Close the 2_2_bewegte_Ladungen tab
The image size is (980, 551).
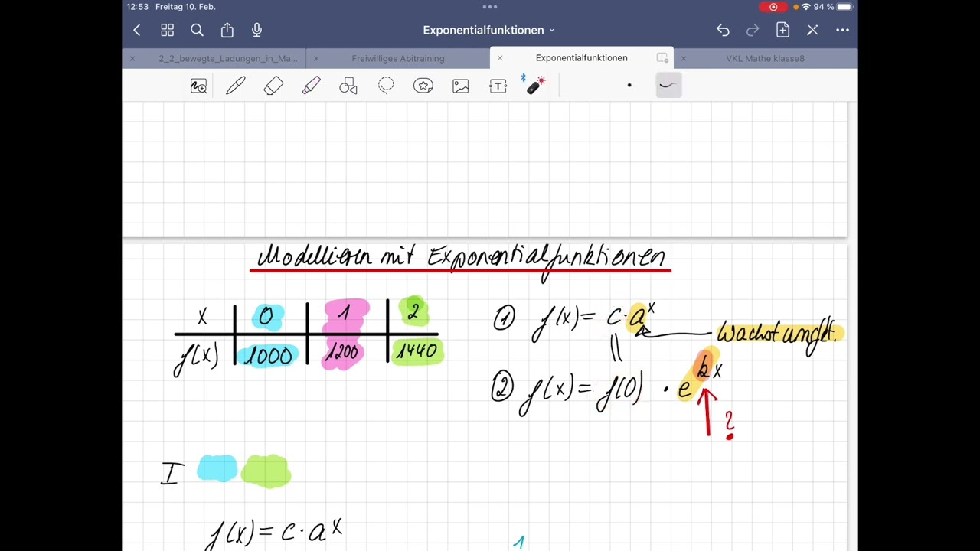(x=132, y=58)
